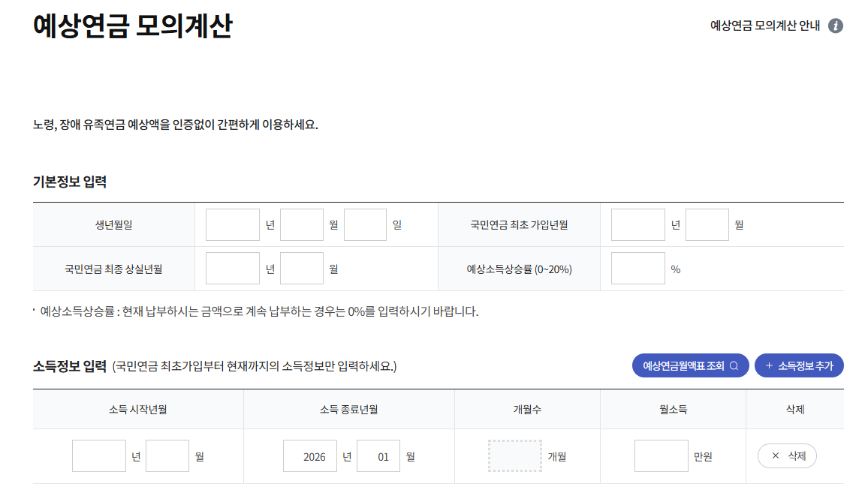Select the 국민연금 최종 상실년월 year field
Image resolution: width=868 pixels, height=496 pixels.
[x=233, y=269]
